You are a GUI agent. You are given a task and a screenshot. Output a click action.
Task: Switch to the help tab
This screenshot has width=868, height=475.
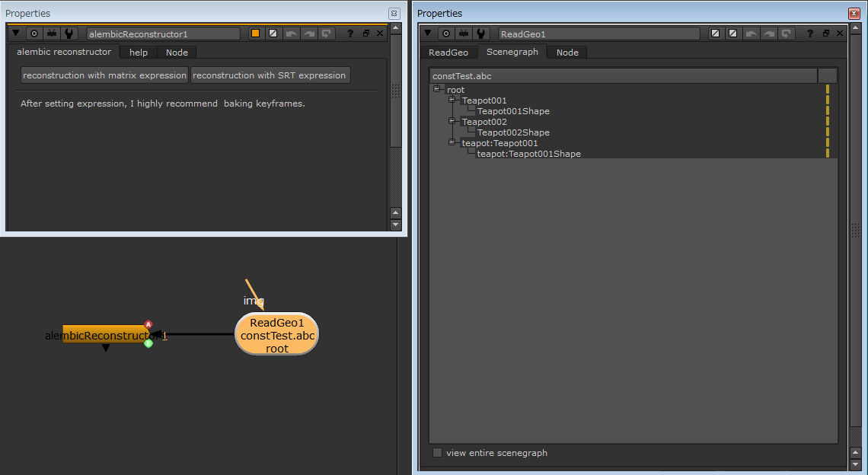coord(139,53)
